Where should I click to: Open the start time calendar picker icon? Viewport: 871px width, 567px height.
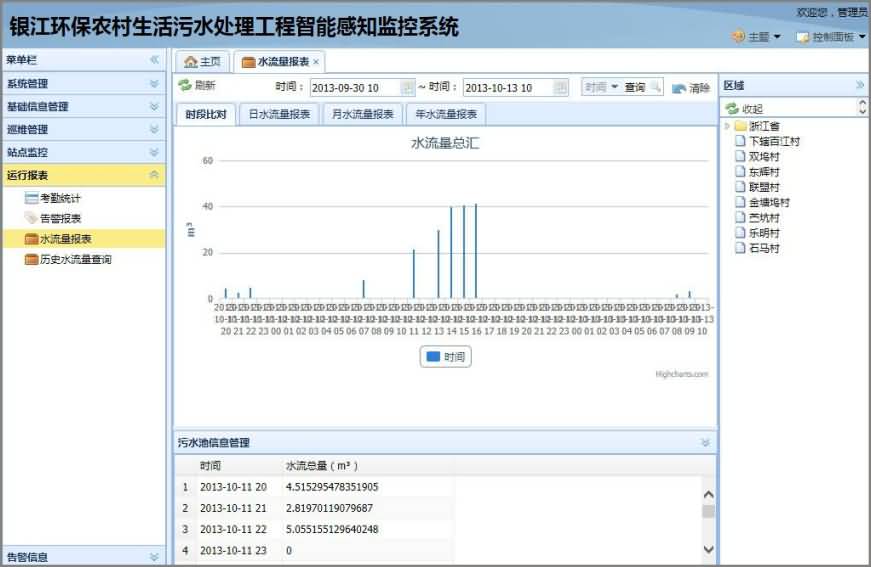(407, 88)
